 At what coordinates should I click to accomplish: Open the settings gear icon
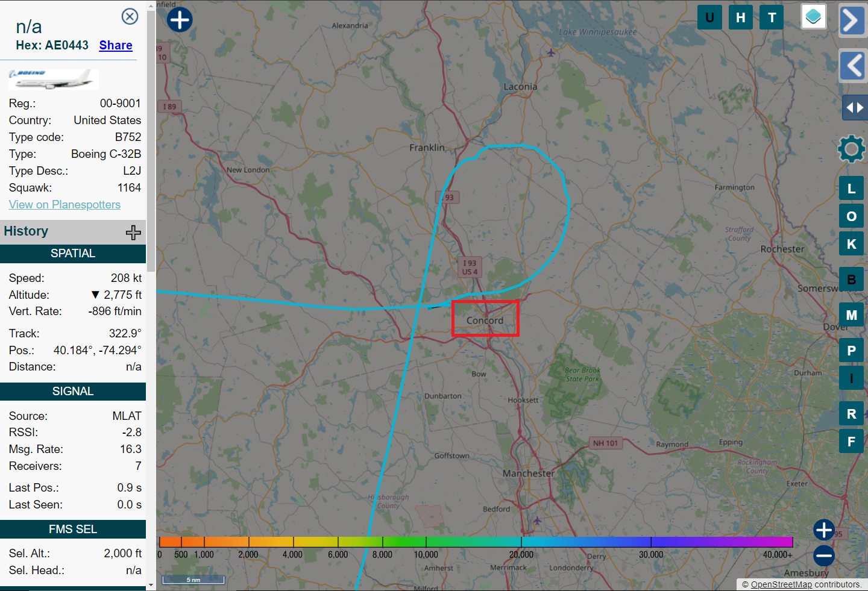tap(851, 149)
